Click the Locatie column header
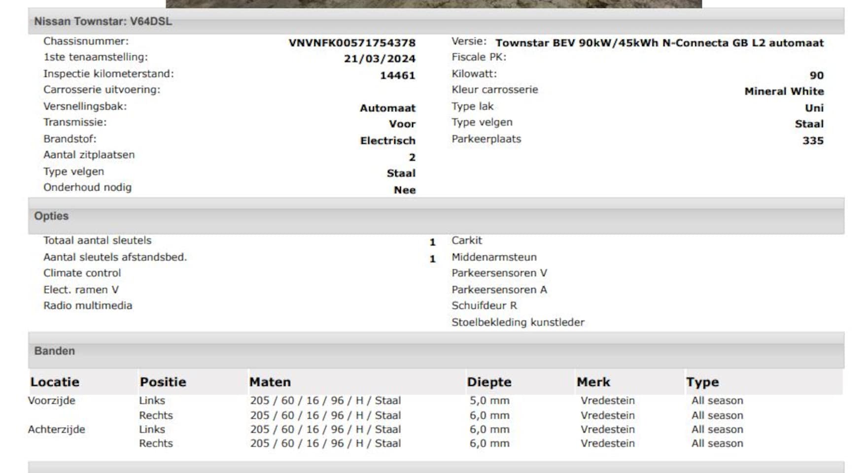This screenshot has width=868, height=473. click(55, 382)
